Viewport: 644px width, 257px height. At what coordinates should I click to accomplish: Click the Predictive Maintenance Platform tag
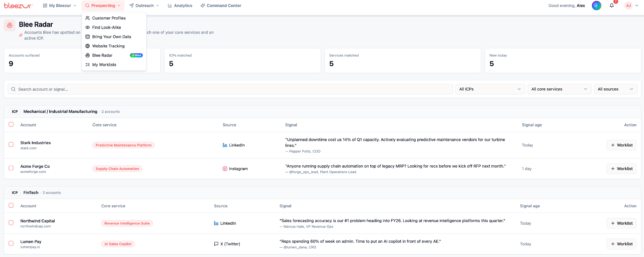point(123,145)
